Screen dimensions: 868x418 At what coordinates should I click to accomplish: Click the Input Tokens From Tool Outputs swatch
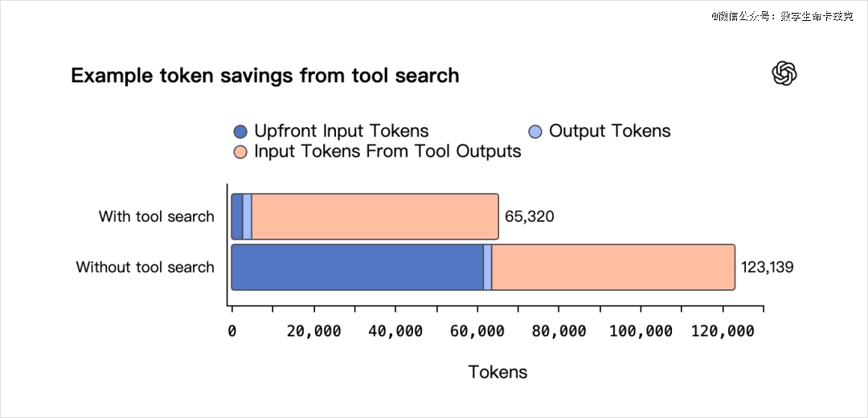[240, 152]
